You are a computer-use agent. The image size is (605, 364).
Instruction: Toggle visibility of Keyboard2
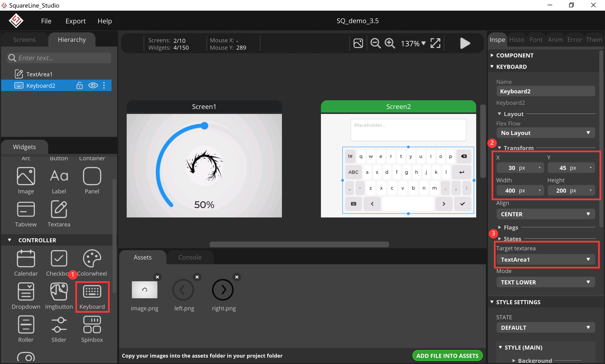(93, 85)
